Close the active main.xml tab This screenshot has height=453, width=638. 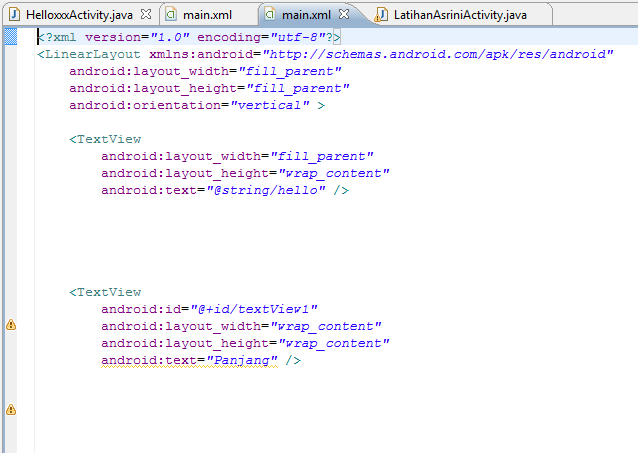[344, 14]
